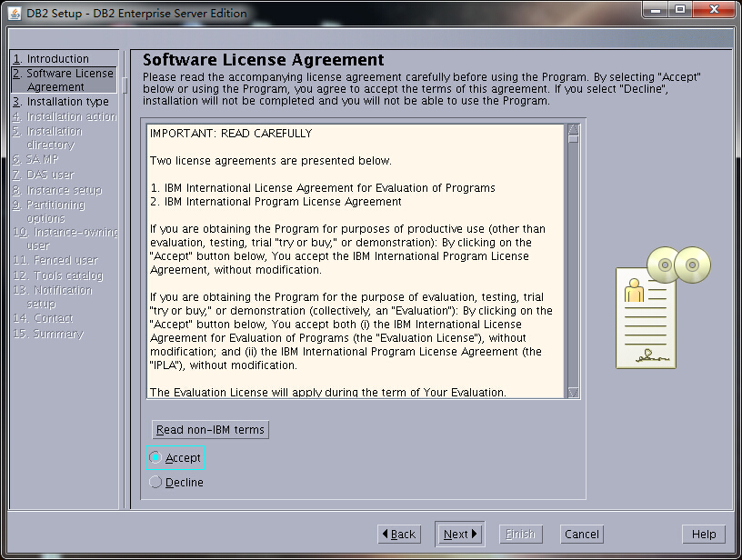Select step 4 Installation action
The image size is (742, 560).
pyautogui.click(x=65, y=116)
